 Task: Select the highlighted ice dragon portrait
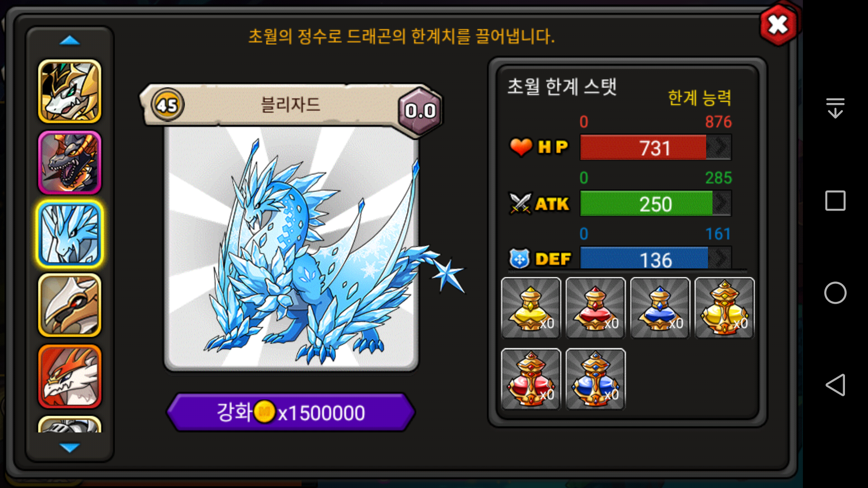coord(70,234)
